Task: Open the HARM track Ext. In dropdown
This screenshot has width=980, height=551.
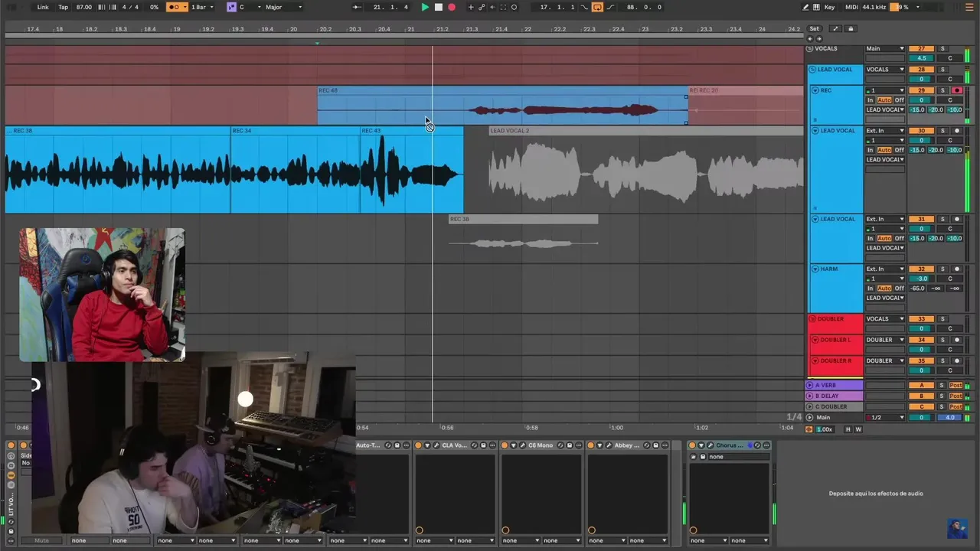Action: coord(885,269)
